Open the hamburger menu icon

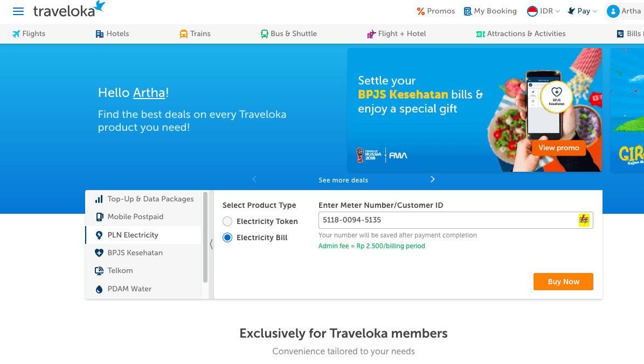click(18, 11)
